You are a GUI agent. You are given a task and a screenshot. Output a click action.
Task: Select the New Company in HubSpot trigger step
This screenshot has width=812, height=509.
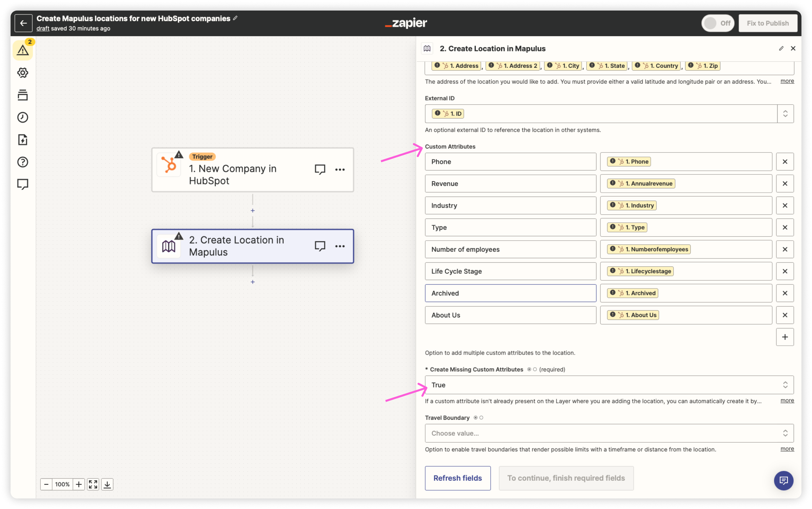click(x=253, y=170)
